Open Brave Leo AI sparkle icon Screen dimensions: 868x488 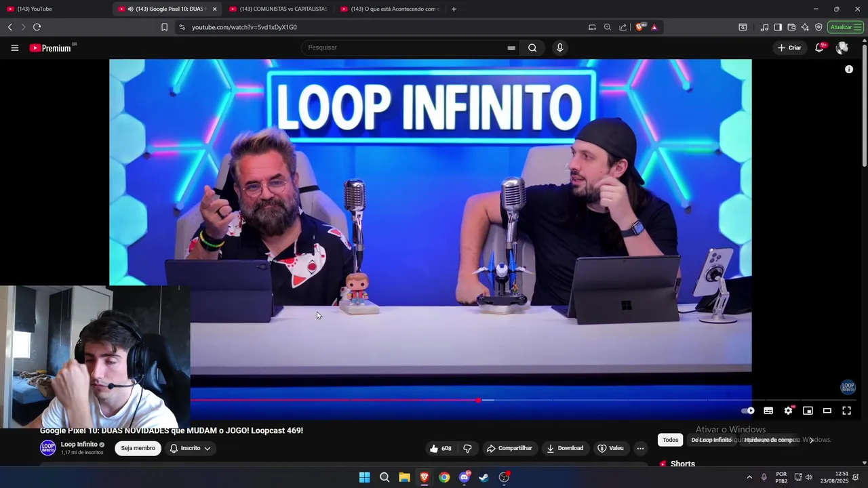tap(805, 27)
